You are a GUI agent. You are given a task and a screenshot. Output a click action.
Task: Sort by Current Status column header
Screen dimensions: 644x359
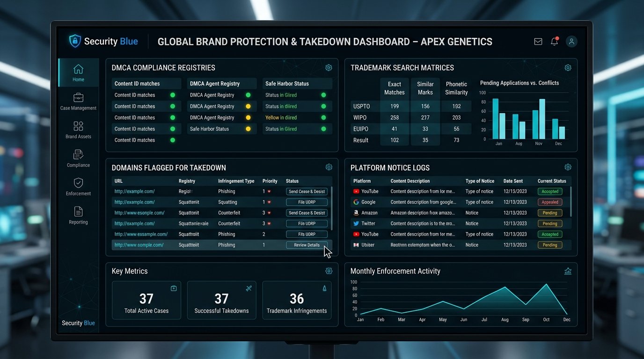click(552, 181)
